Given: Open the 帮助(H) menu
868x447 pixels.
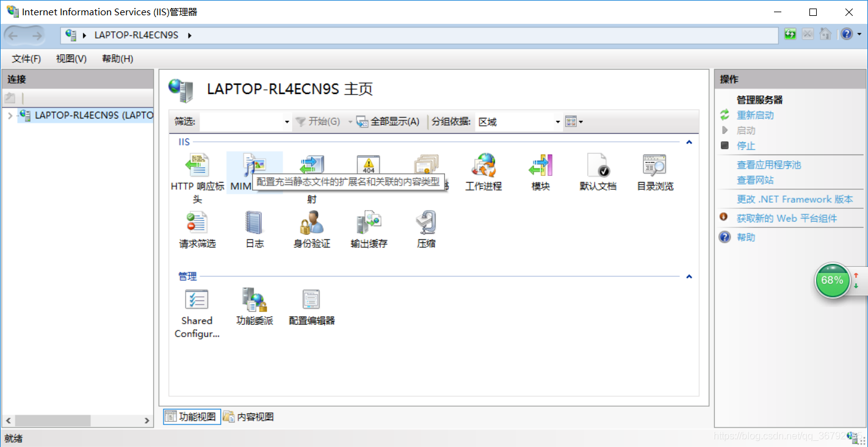Looking at the screenshot, I should pyautogui.click(x=118, y=59).
